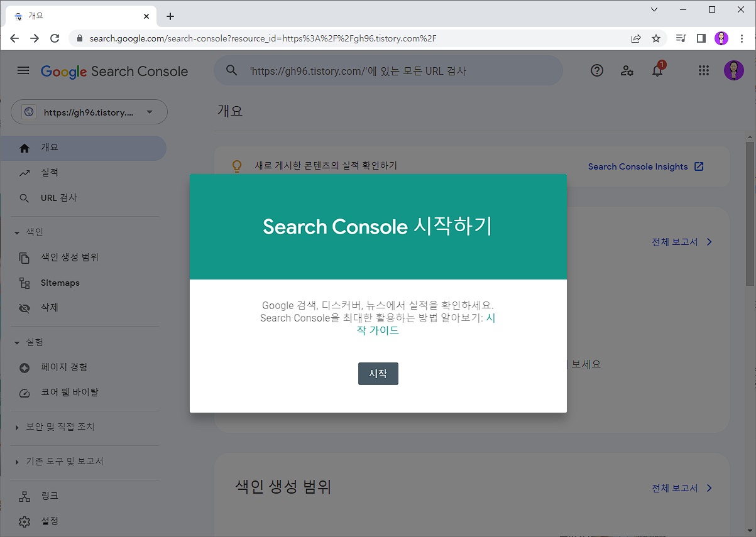Open the media control icon in Chrome toolbar
The image size is (756, 537).
click(681, 38)
